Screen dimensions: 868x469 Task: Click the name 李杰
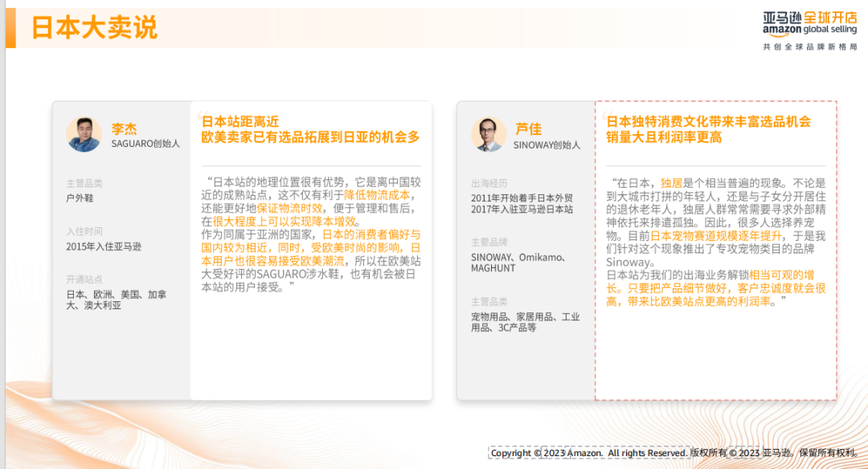point(124,128)
